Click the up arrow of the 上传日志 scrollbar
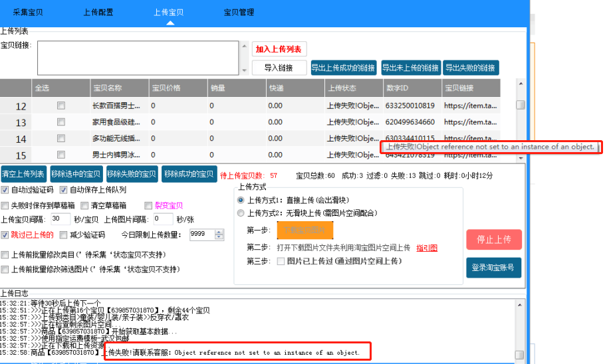The image size is (611, 364). pyautogui.click(x=520, y=305)
